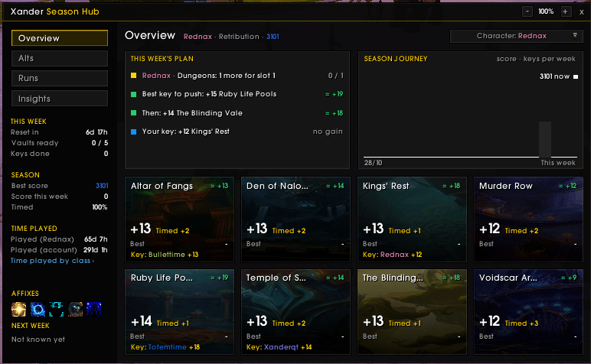
Task: Close the Season Hub window
Action: point(582,12)
